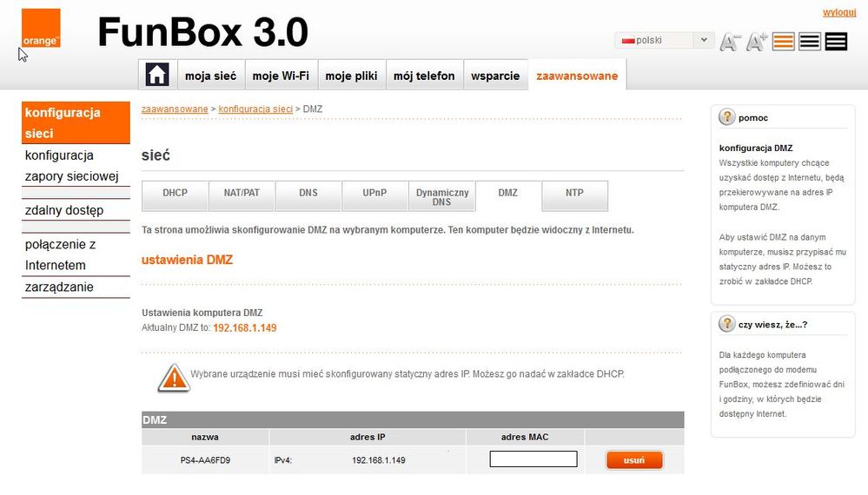Select the orange contrast theme icon
The image size is (868, 495).
784,42
